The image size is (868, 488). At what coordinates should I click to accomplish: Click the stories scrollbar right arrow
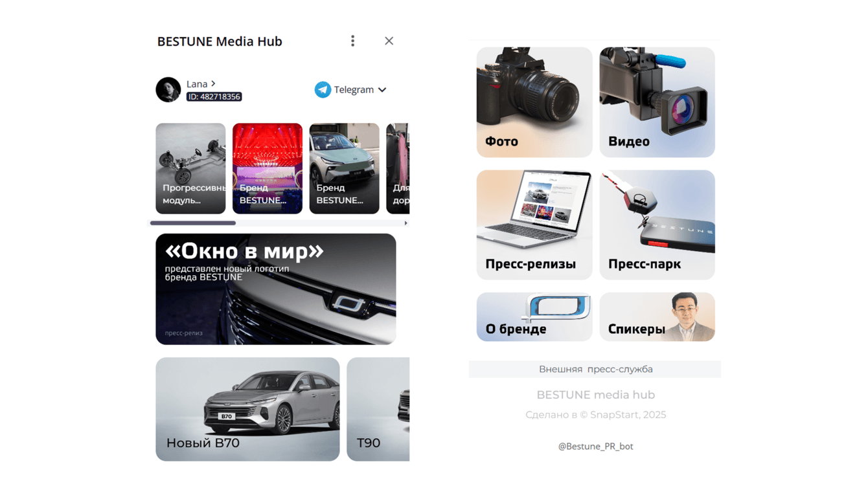click(405, 223)
